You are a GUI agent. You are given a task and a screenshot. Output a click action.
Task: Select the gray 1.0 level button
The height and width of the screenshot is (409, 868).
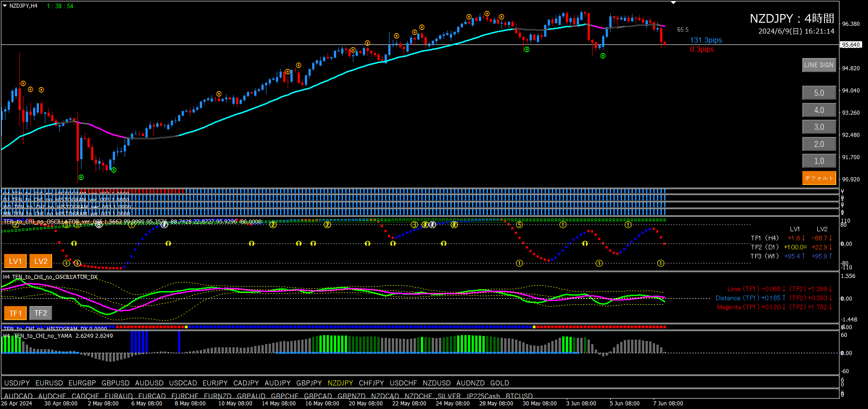click(819, 161)
